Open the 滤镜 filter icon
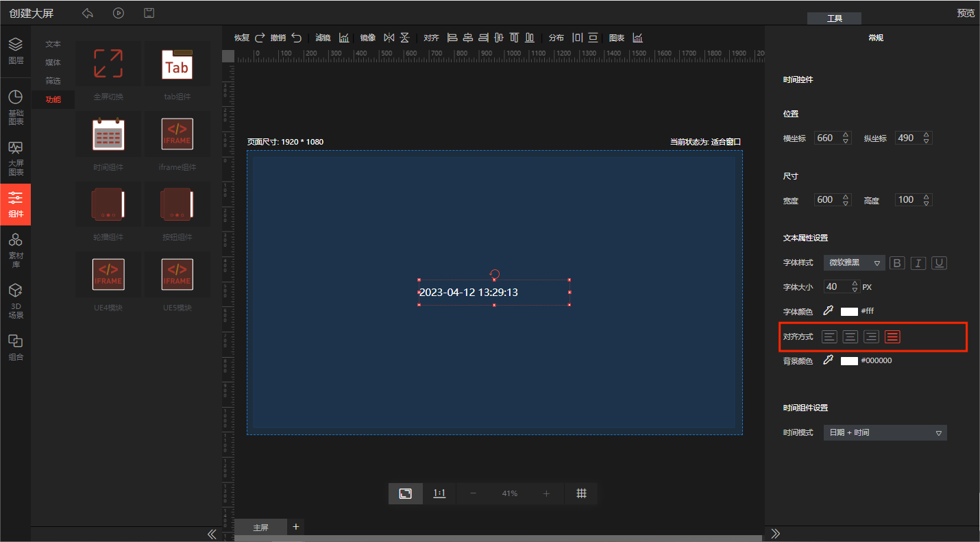Viewport: 980px width, 542px height. coord(344,38)
